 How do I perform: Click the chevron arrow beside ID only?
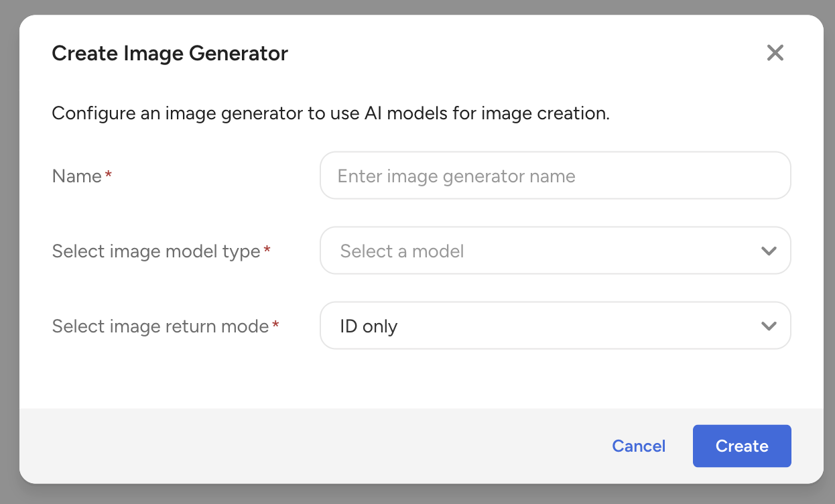click(x=769, y=326)
